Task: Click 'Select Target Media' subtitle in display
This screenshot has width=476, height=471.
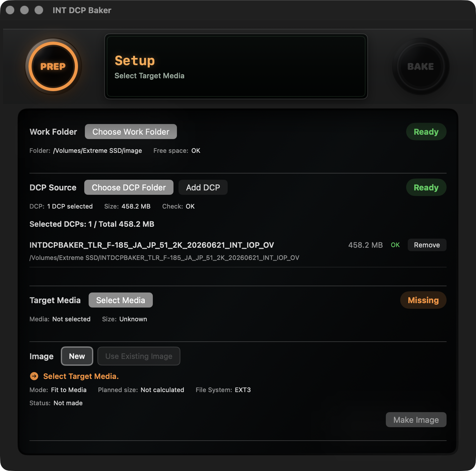Action: (x=149, y=76)
